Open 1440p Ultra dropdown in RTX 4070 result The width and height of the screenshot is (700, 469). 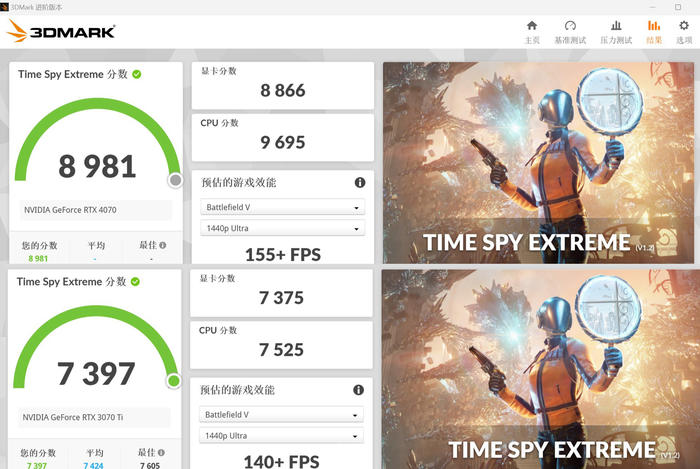click(x=282, y=228)
